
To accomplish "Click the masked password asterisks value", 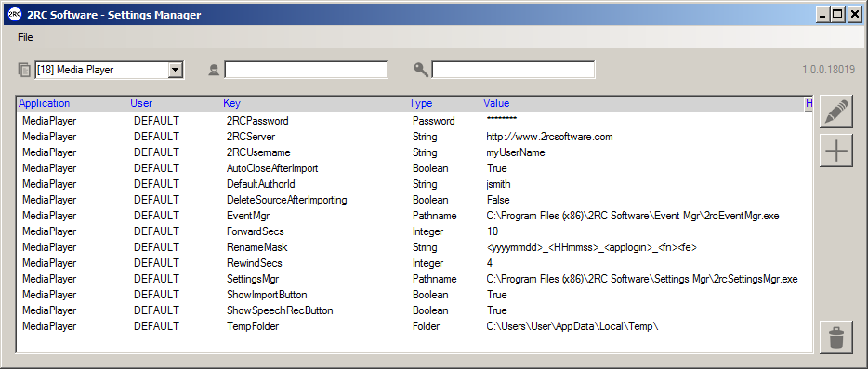I will pos(502,119).
